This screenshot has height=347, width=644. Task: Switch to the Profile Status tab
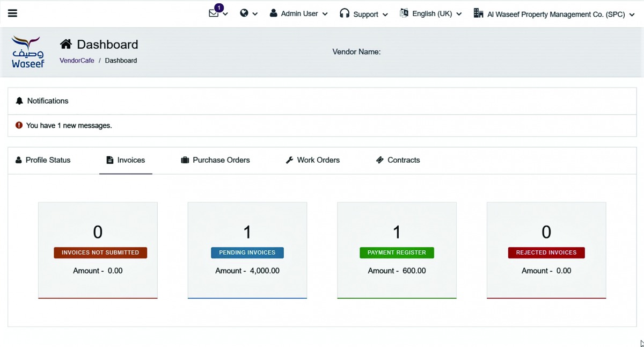pos(43,160)
